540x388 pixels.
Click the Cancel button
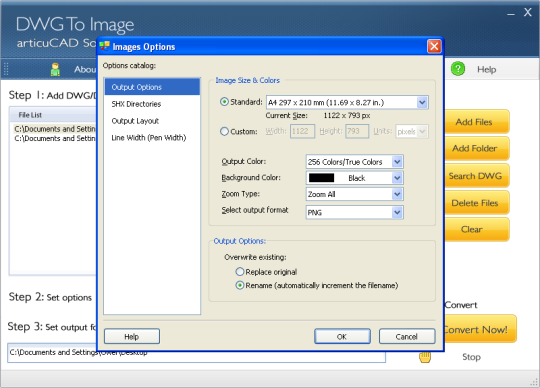[x=407, y=336]
